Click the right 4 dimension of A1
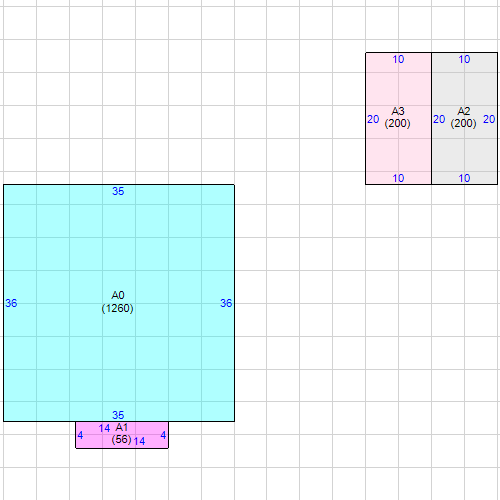 tap(163, 435)
